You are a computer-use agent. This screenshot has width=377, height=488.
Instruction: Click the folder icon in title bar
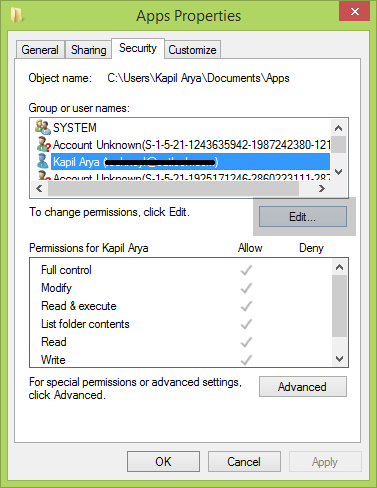coord(17,15)
